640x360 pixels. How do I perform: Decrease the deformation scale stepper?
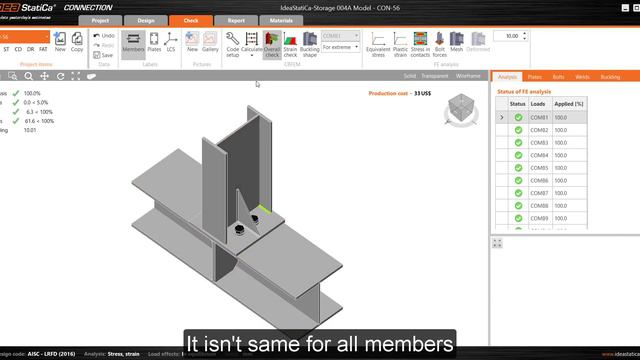524,39
